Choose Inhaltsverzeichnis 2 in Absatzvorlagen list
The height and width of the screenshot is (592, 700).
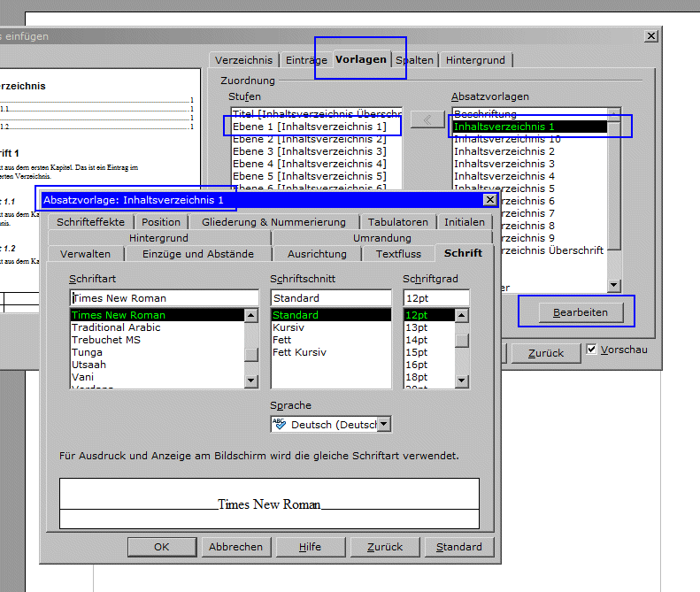pos(504,151)
